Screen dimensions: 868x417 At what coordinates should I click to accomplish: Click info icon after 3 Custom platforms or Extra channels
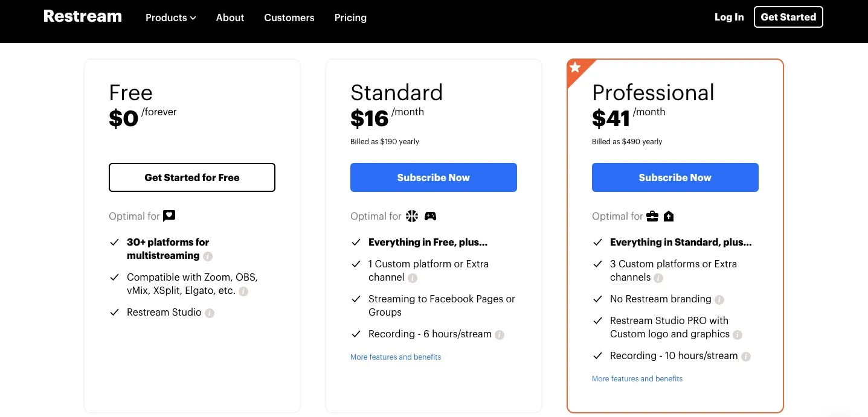click(x=658, y=278)
